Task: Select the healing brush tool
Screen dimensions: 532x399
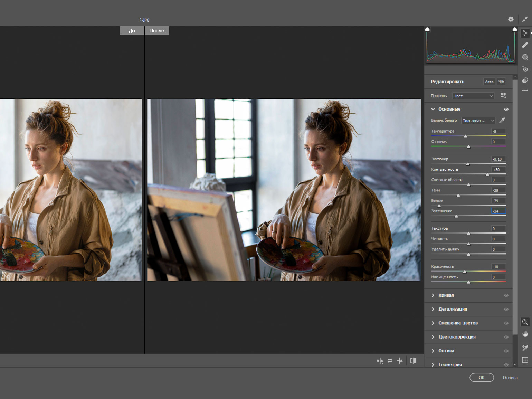Action: 525,45
